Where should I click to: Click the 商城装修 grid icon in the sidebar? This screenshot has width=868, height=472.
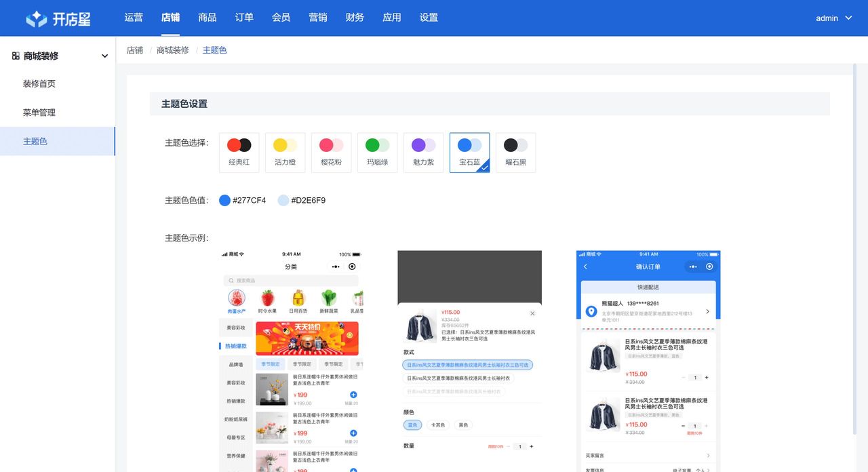click(x=15, y=56)
